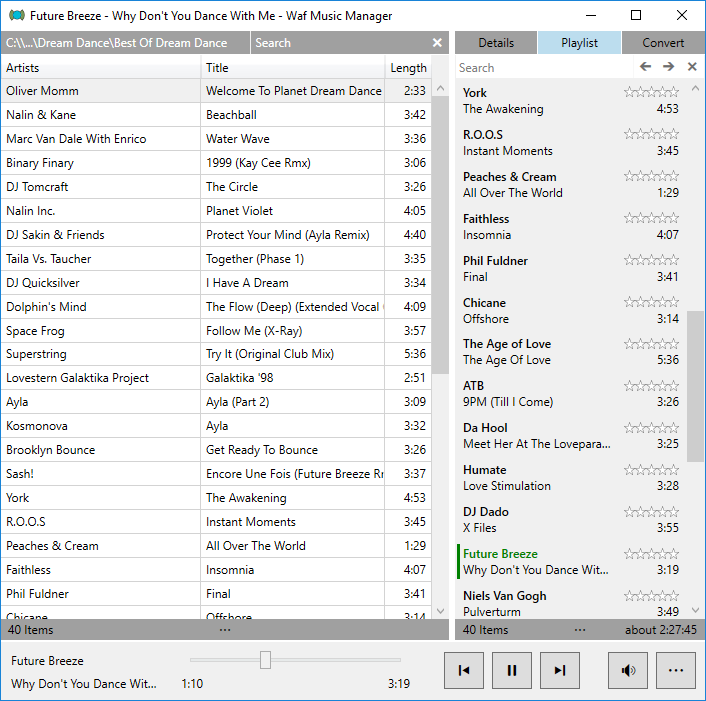Switch to the Convert tab

pyautogui.click(x=663, y=43)
